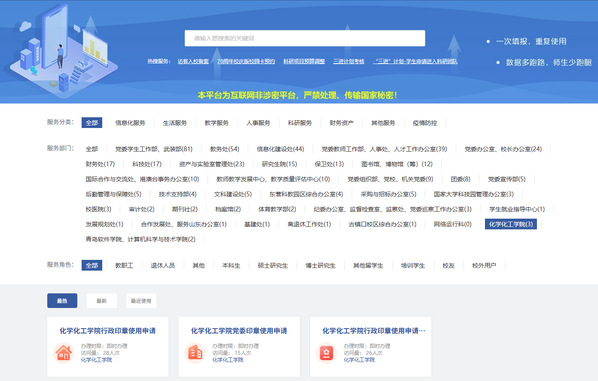The image size is (598, 381).
Task: Filter by 文科建设处(5)
Action: pos(233,194)
